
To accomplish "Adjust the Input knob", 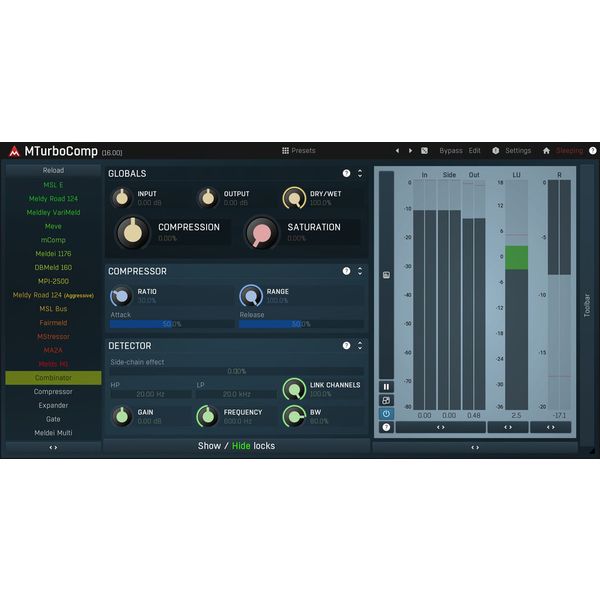I will click(122, 198).
